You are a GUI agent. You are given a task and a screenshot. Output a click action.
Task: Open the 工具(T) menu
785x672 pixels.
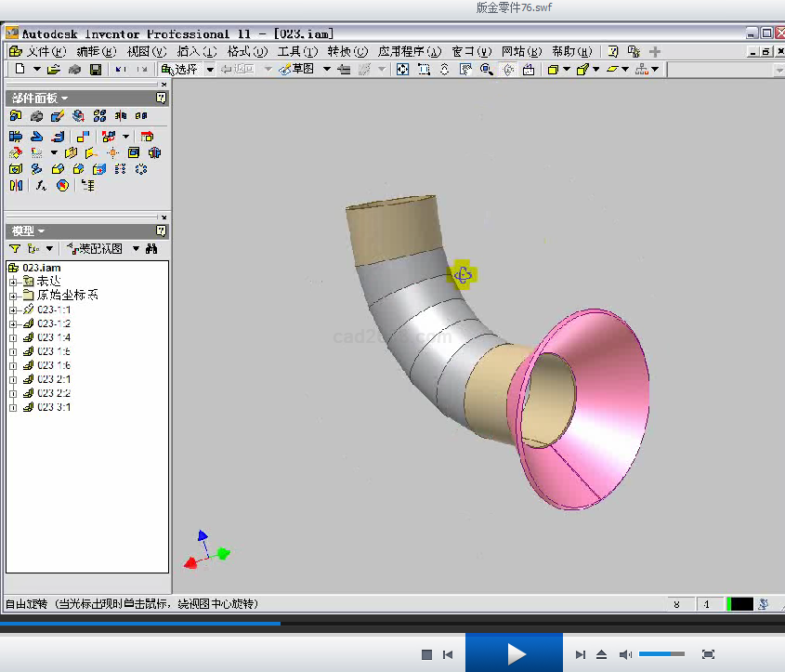coord(296,51)
